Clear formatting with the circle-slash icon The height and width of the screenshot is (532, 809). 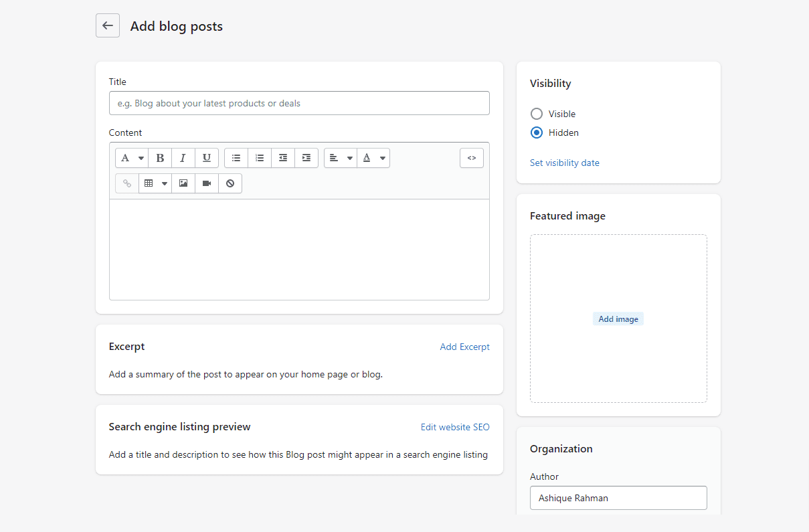[x=230, y=183]
